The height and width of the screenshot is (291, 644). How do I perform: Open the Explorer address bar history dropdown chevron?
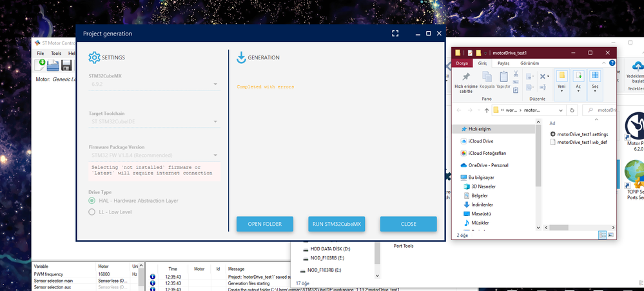pos(561,110)
